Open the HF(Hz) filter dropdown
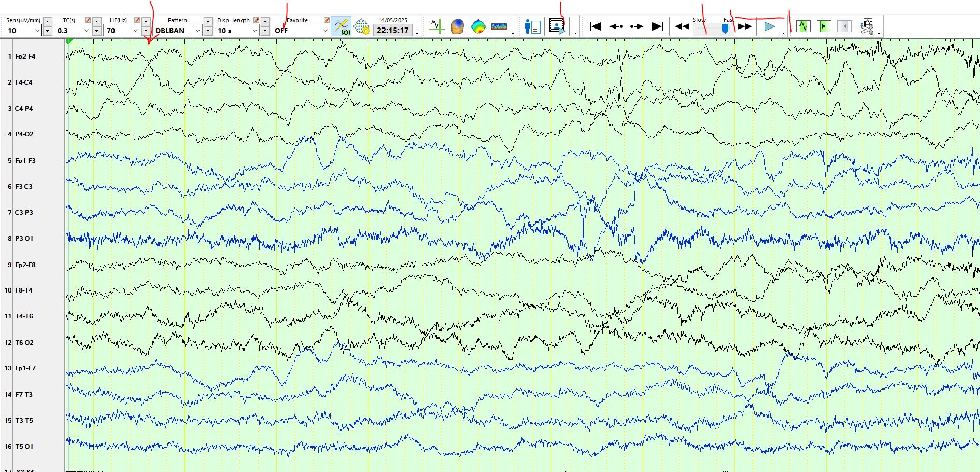This screenshot has height=472, width=980. pos(122,31)
